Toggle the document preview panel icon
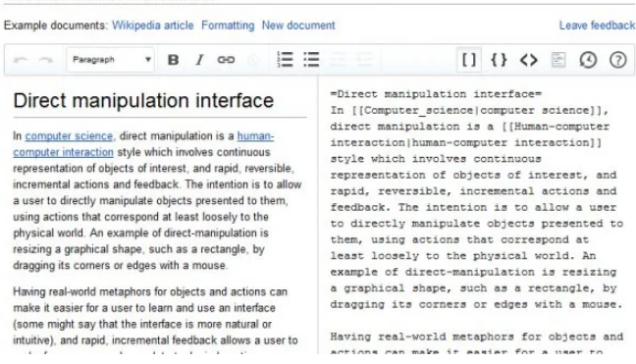 pos(558,60)
